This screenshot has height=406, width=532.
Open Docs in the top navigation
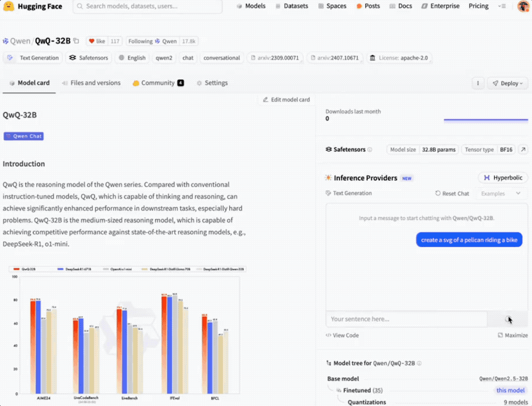pos(401,6)
